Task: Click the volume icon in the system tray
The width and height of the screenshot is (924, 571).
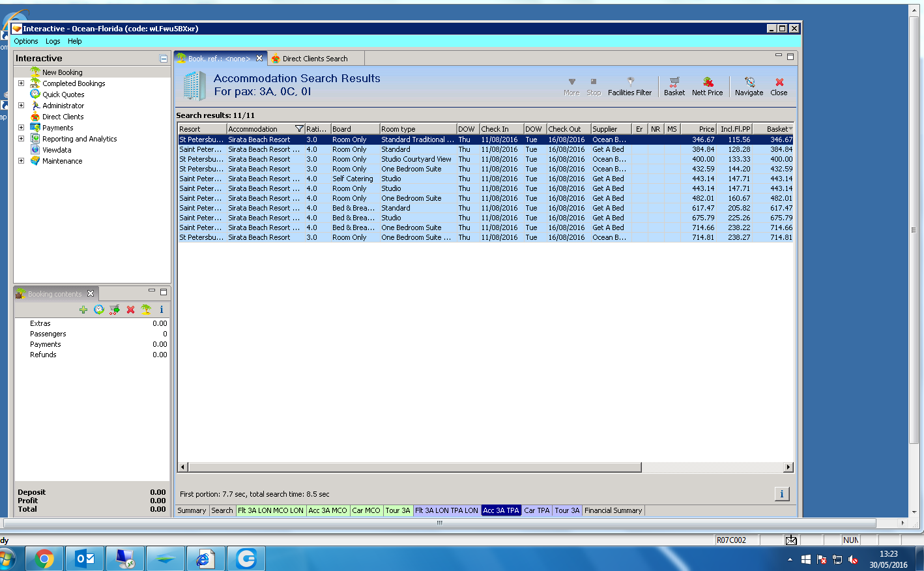Action: coord(853,559)
